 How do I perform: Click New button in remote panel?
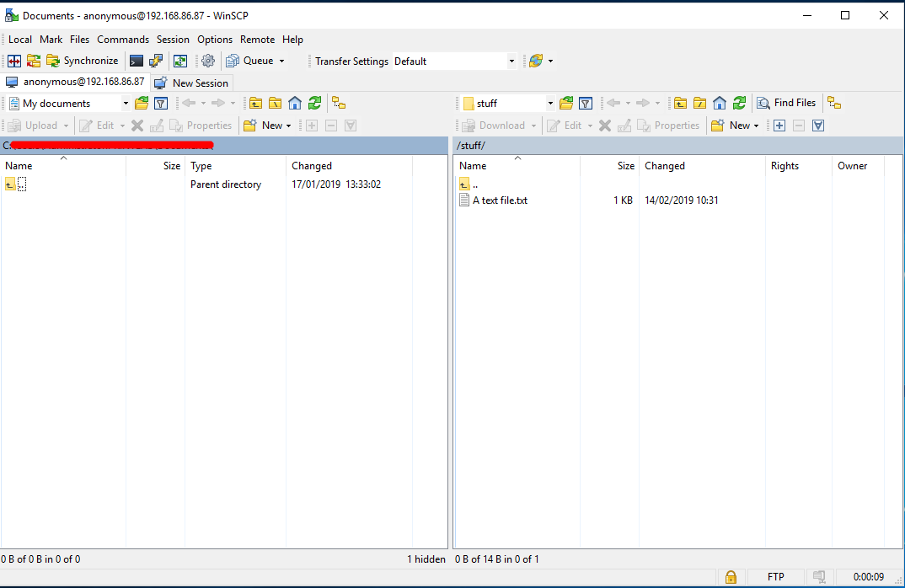tap(735, 126)
